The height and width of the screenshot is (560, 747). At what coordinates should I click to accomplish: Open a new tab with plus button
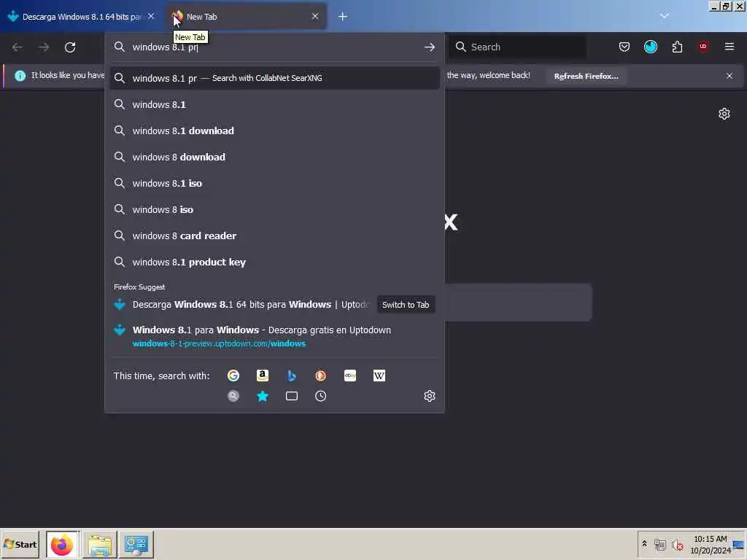343,17
